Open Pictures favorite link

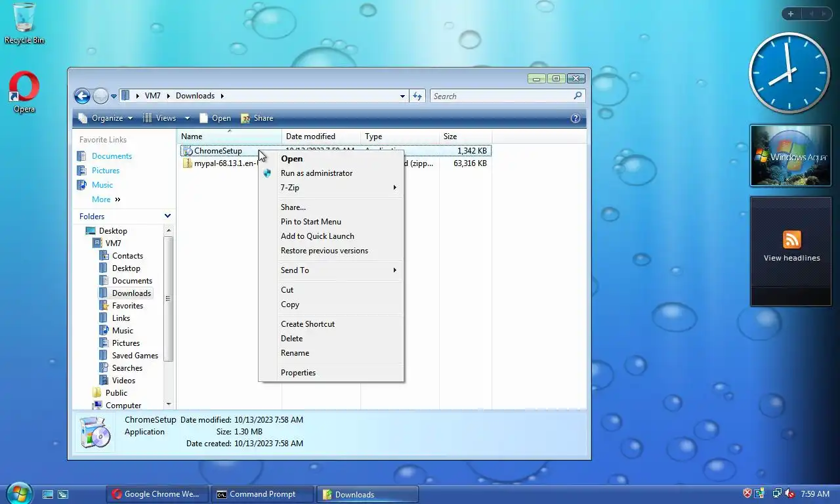[106, 171]
